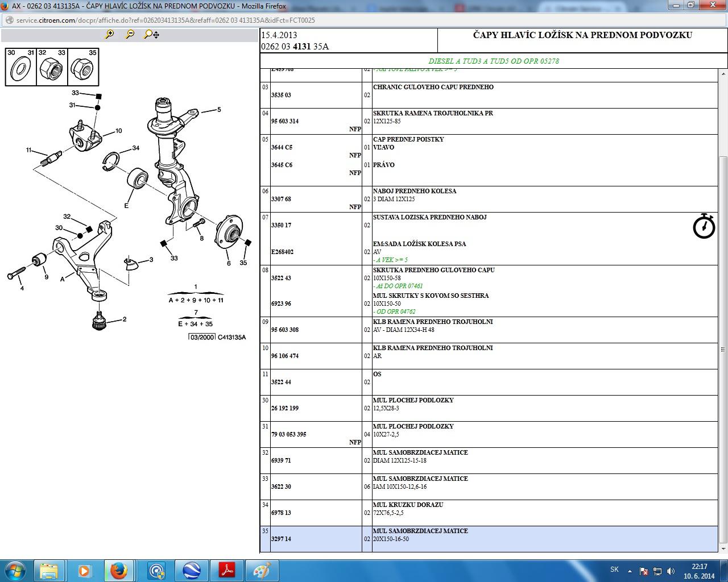Screen dimensions: 728x582
Task: Click title ČAPY HLAVÍC LOŽÍSK NA PREDNOM PODVOZKU
Action: click(582, 35)
